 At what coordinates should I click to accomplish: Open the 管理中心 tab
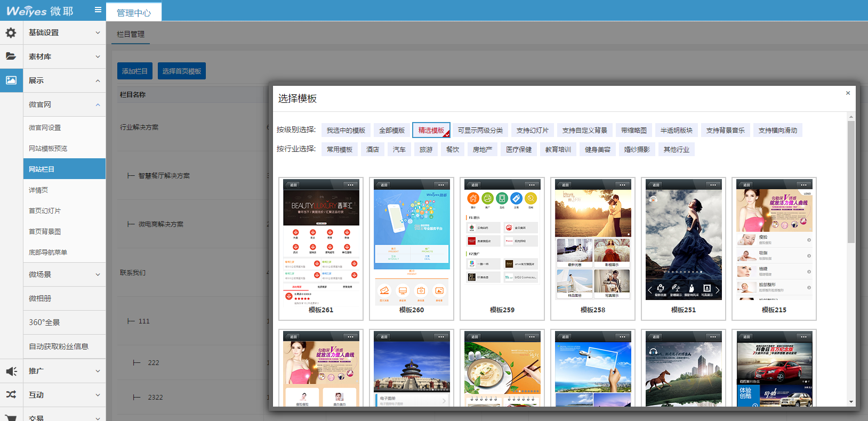click(134, 12)
